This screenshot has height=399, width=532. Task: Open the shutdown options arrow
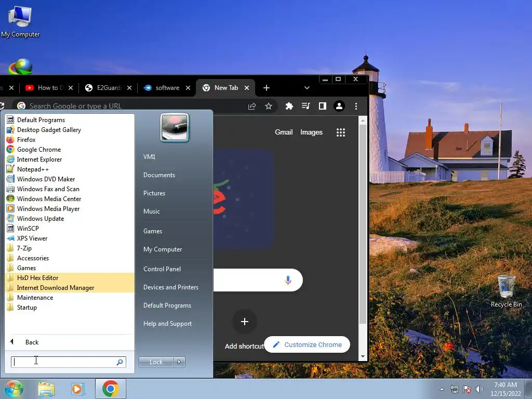[179, 362]
